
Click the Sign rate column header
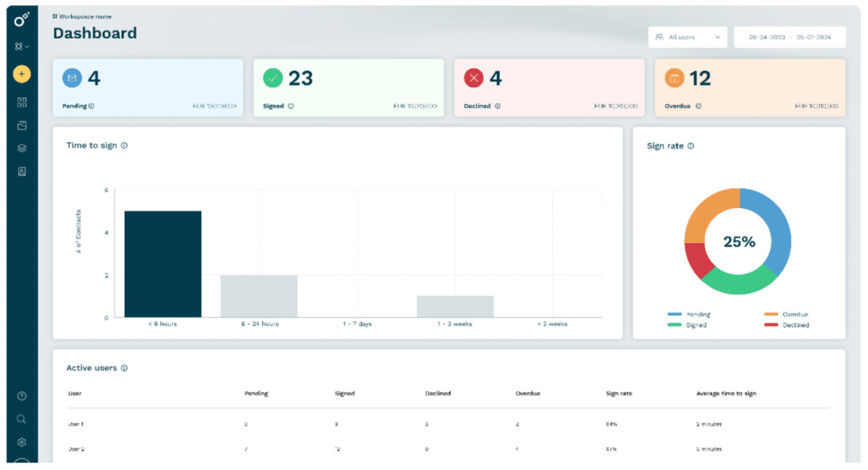[x=618, y=393]
